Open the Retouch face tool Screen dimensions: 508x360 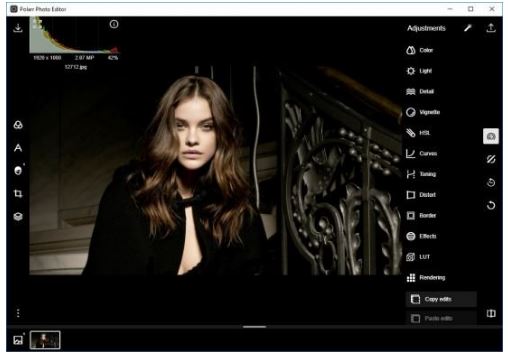click(x=18, y=170)
